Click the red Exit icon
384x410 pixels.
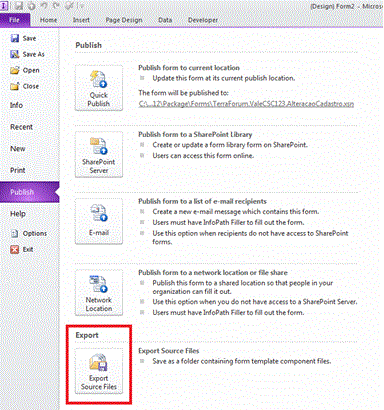pos(15,249)
